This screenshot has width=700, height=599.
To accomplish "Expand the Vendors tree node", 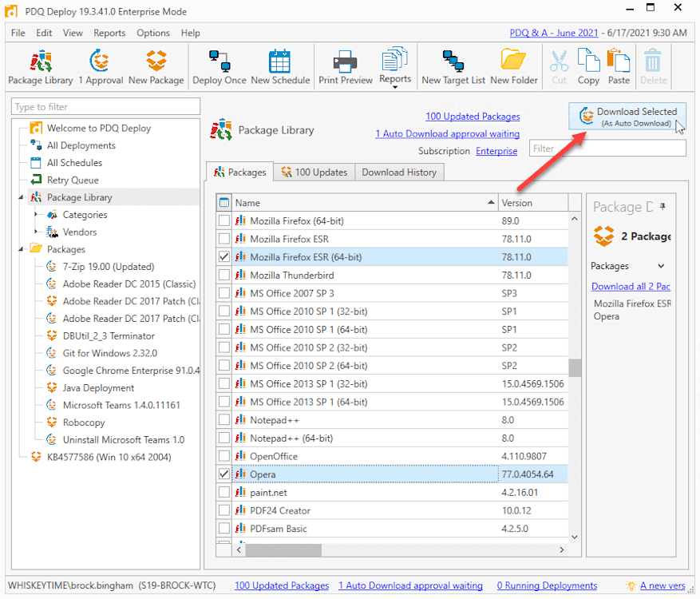I will 36,232.
